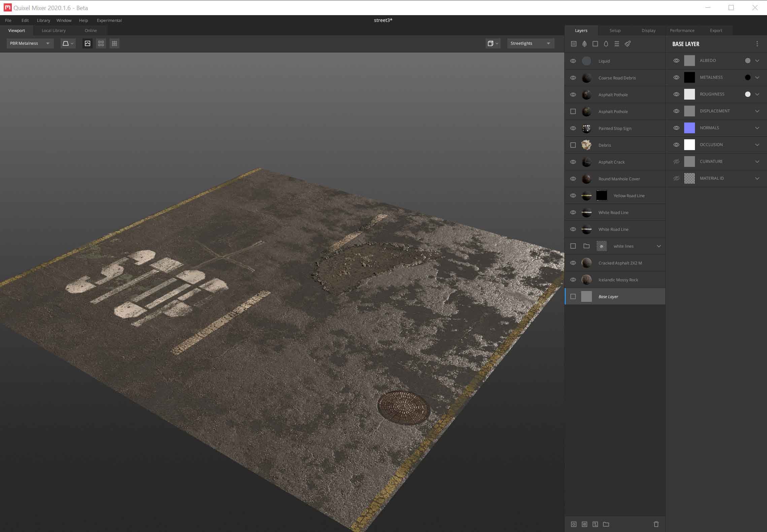Click the manhole cover in the 3D viewport
767x532 pixels.
(403, 408)
